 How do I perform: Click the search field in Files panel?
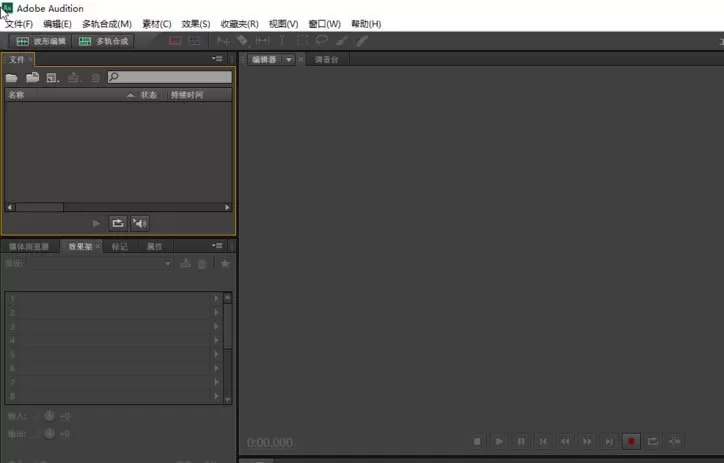(169, 77)
